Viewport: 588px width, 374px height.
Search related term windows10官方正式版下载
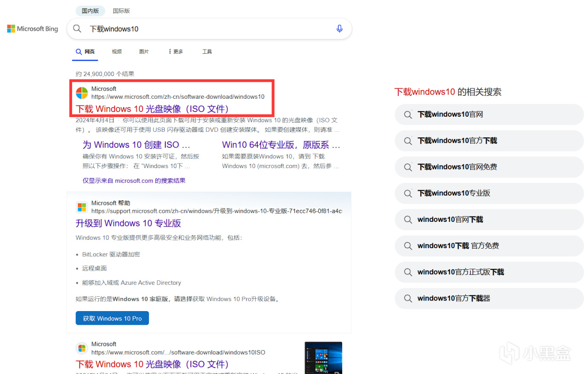489,272
